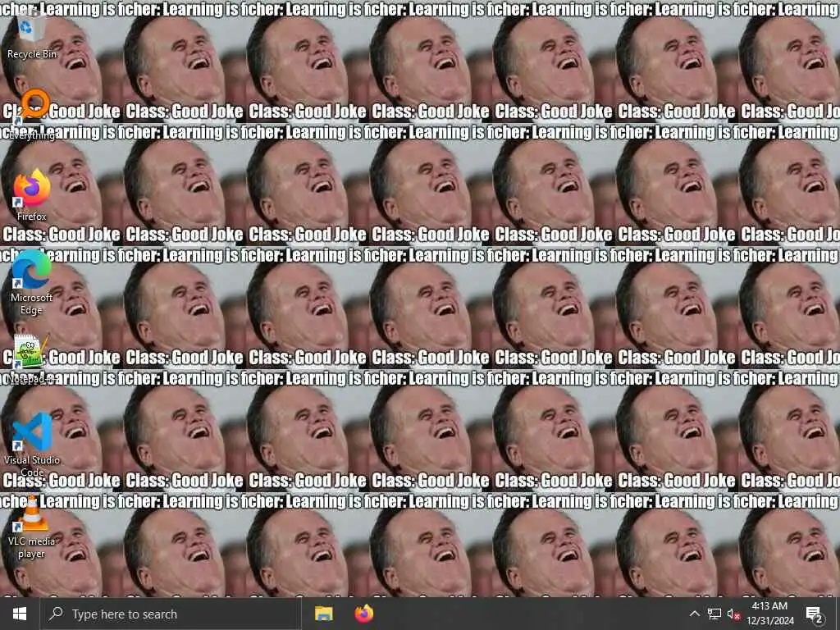This screenshot has width=840, height=630.
Task: Select the VLC media player desktop shortcut
Action: coord(32,527)
